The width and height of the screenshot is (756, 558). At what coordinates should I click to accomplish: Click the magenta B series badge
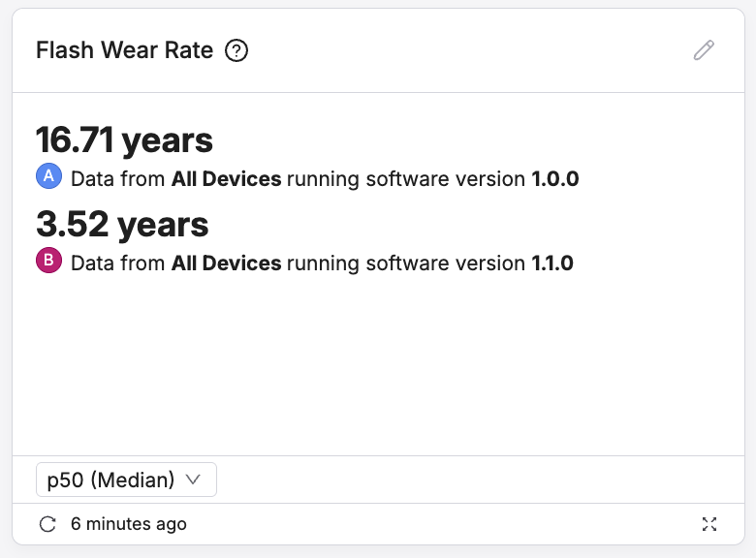click(48, 261)
